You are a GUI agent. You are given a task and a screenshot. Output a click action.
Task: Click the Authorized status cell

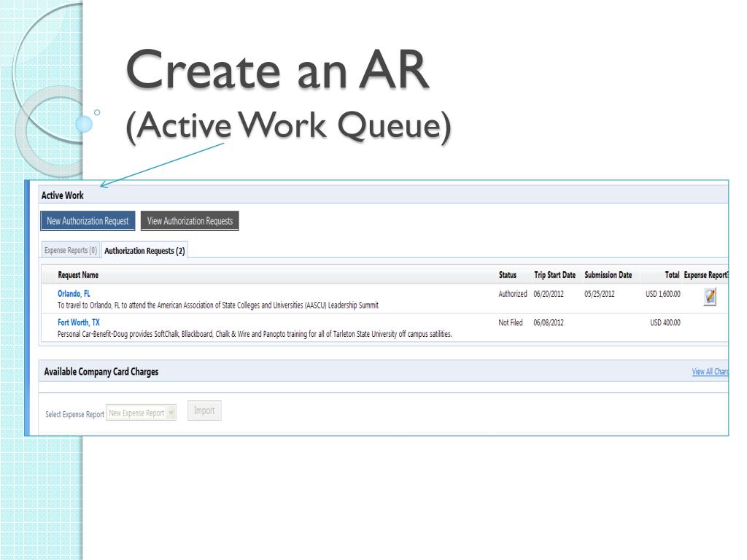click(513, 294)
